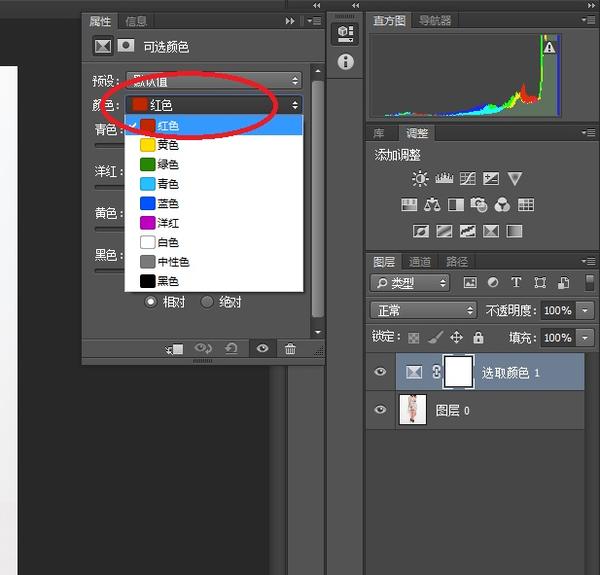The height and width of the screenshot is (575, 600).
Task: Select the 图层 0 thumbnail
Action: [x=412, y=409]
